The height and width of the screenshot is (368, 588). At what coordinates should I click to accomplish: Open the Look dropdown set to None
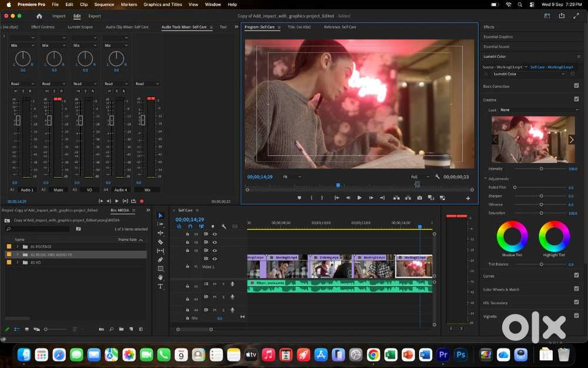(539, 110)
